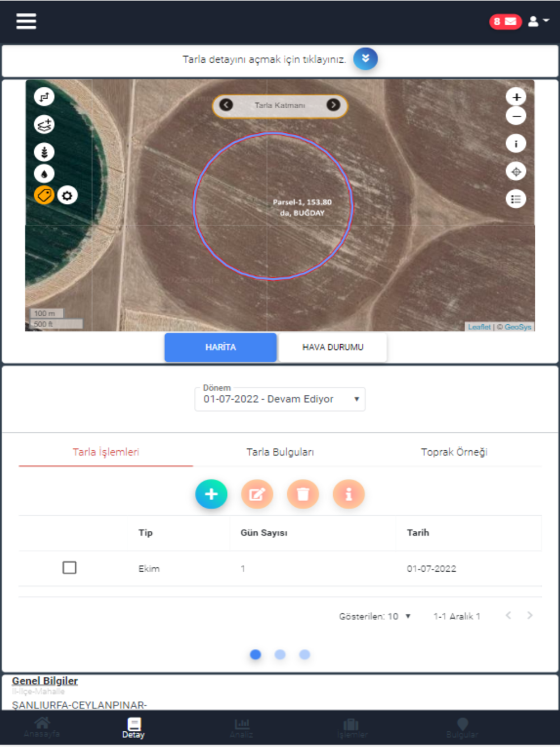Open the user account menu

(x=538, y=21)
